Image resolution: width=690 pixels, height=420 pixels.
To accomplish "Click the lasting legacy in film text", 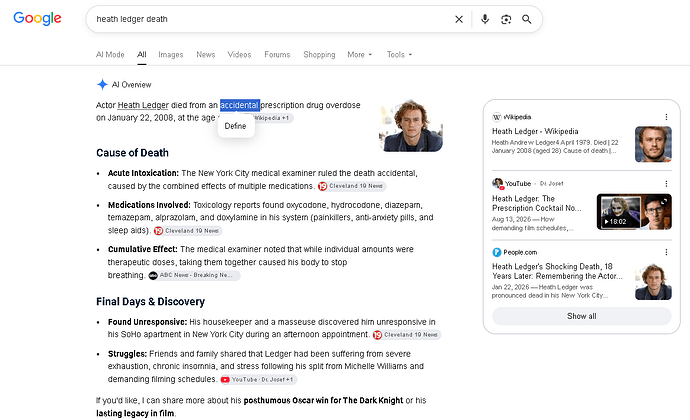I will (135, 413).
